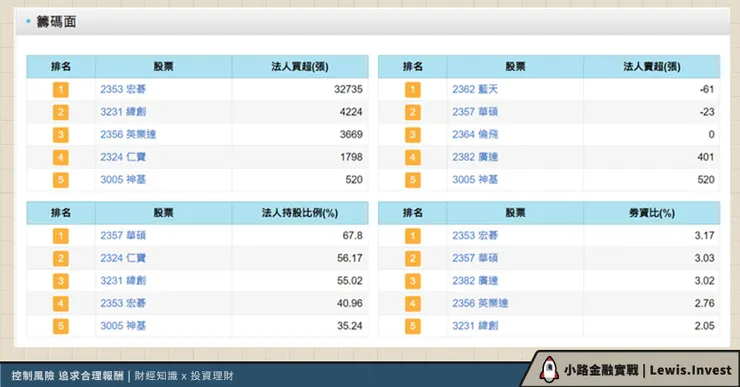
Task: Click rank 4 badge beside 2356 英業達 2.76
Action: [412, 303]
